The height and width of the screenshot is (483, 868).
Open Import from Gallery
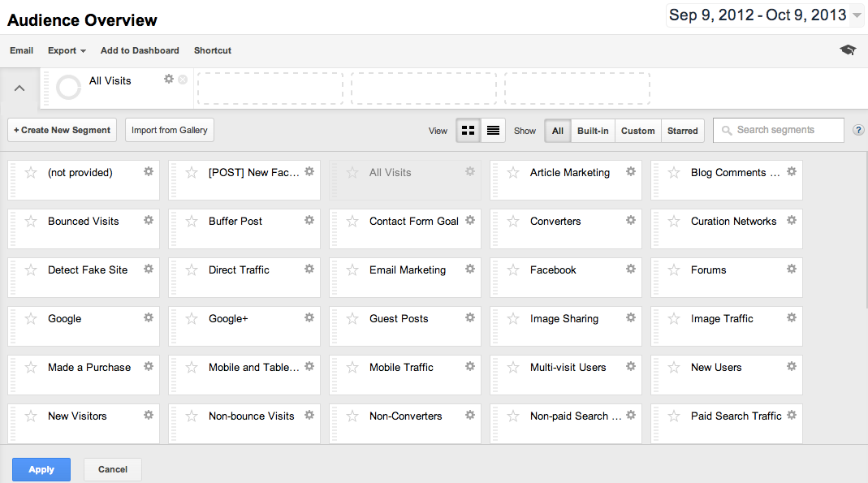(169, 130)
